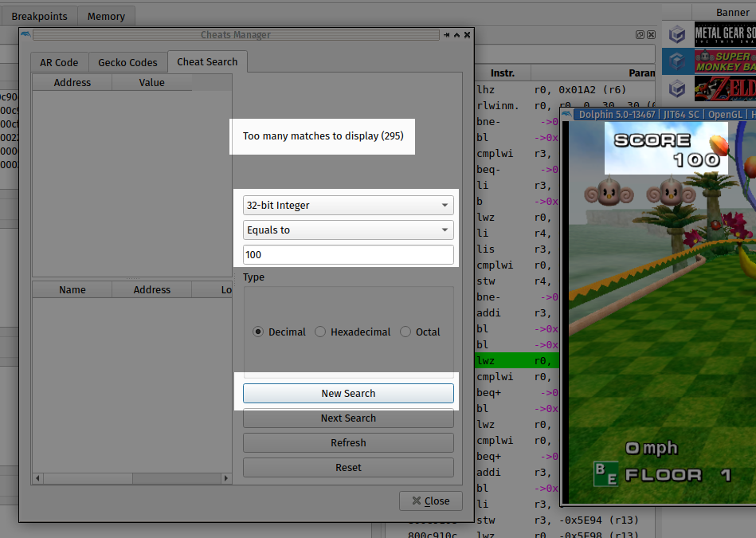This screenshot has height=538, width=756.
Task: Click the Cheats Manager title text
Action: click(236, 35)
